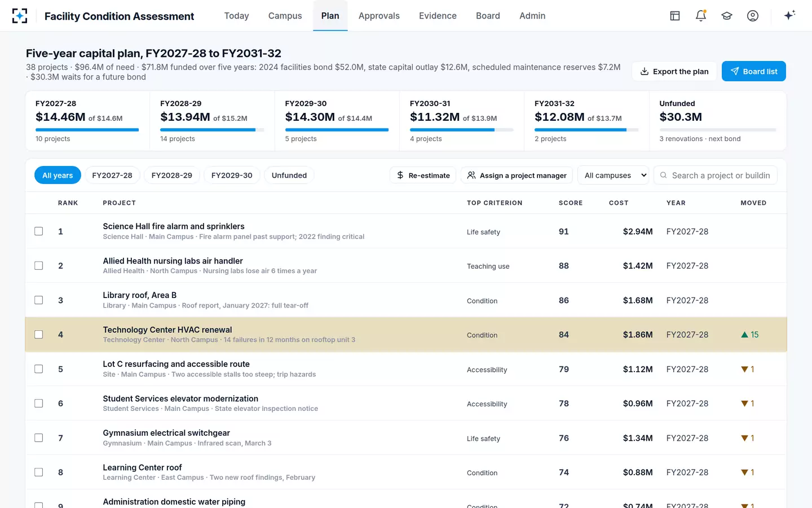This screenshot has height=508, width=812.
Task: Check the Lot C resurfacing row checkbox
Action: click(39, 369)
